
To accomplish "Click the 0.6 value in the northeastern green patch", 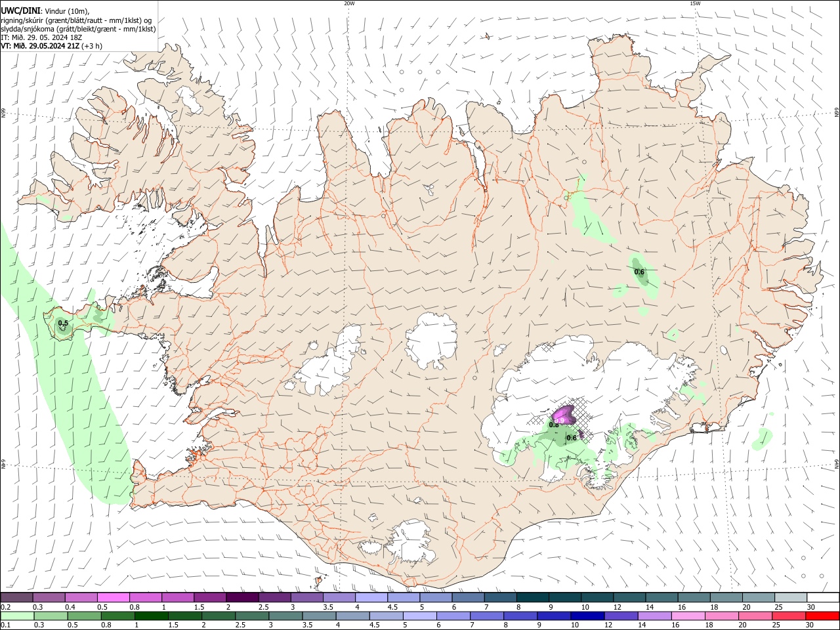I will click(x=639, y=272).
